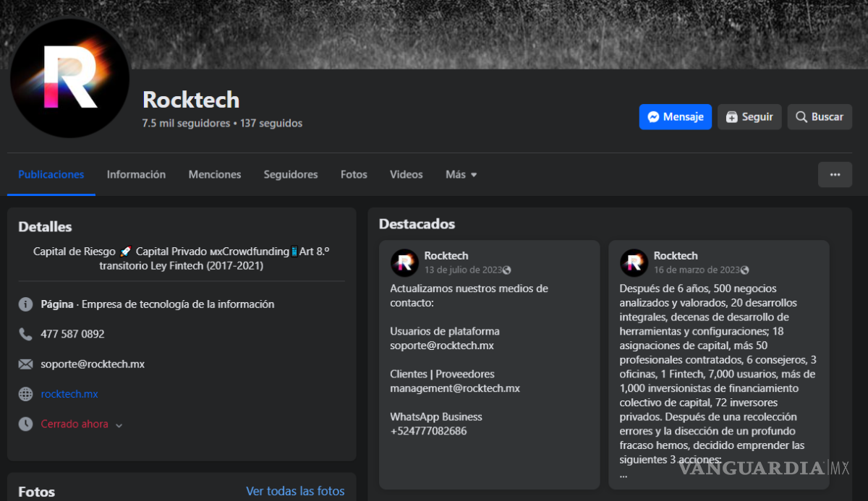Click the 13 de julio de 2023 timestamp

point(463,270)
